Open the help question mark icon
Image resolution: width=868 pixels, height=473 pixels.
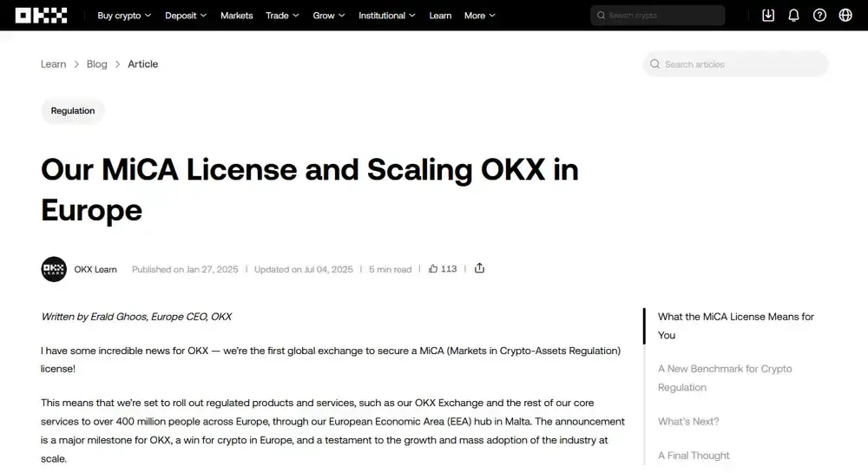[x=819, y=16]
